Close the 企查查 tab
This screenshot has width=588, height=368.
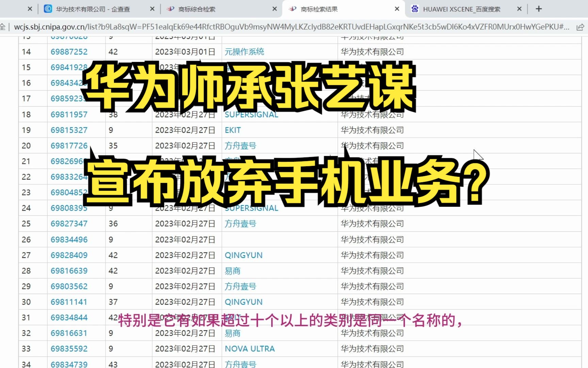[x=152, y=9]
